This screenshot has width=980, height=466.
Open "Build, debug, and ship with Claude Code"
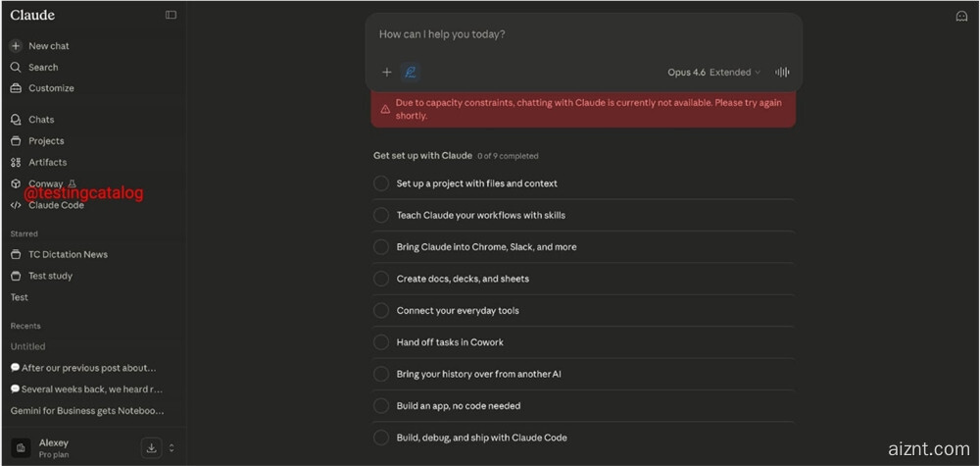click(481, 438)
